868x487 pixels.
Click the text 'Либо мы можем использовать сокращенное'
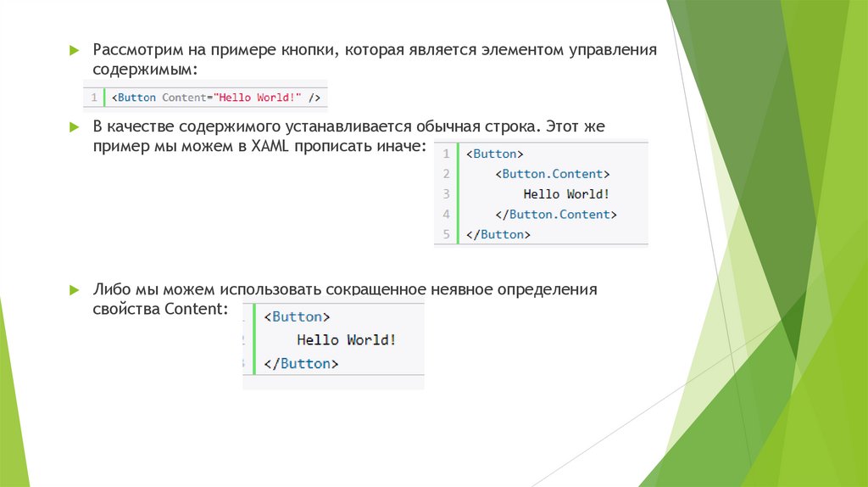click(x=259, y=289)
